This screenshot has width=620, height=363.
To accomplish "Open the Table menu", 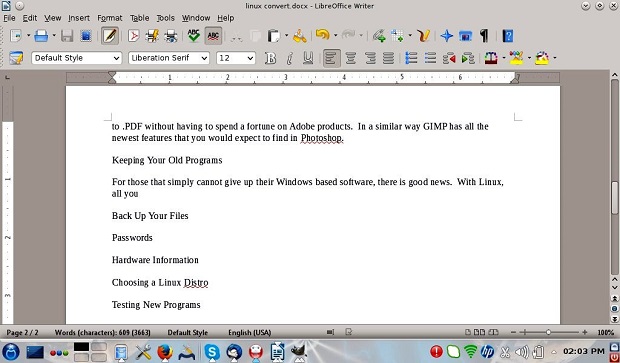I will 139,18.
